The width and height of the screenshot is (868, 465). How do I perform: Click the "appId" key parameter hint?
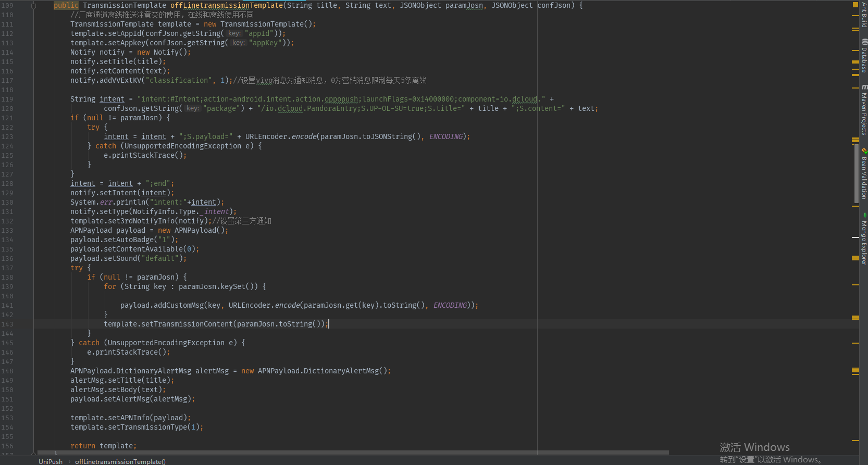(234, 33)
